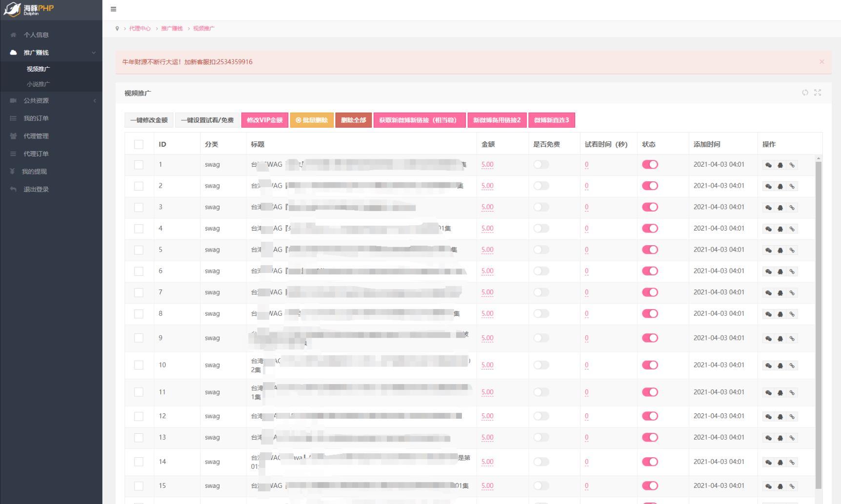Click the refresh icon in 视频推广 panel header
The width and height of the screenshot is (841, 504).
[805, 93]
